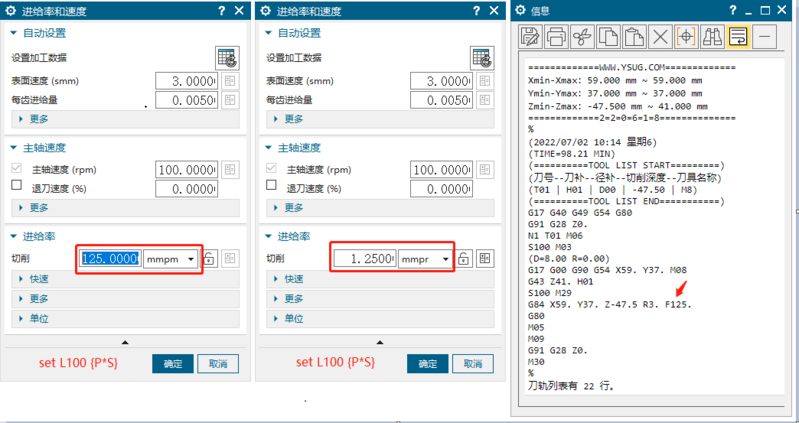The image size is (799, 423).
Task: Click 确定 button in mmpr dialog
Action: (x=428, y=363)
